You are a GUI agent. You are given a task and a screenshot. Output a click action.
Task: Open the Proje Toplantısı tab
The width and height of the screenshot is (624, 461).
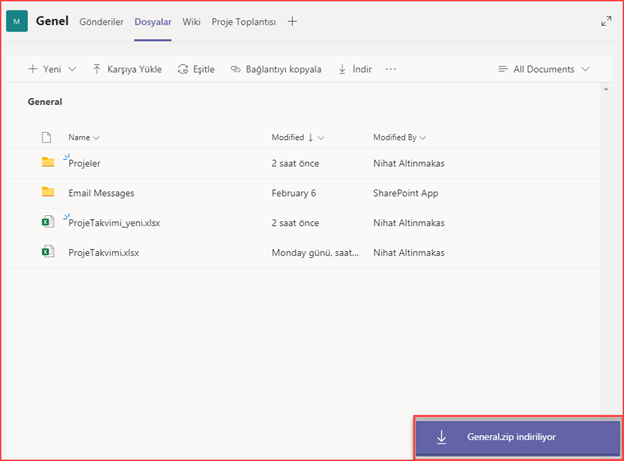244,22
